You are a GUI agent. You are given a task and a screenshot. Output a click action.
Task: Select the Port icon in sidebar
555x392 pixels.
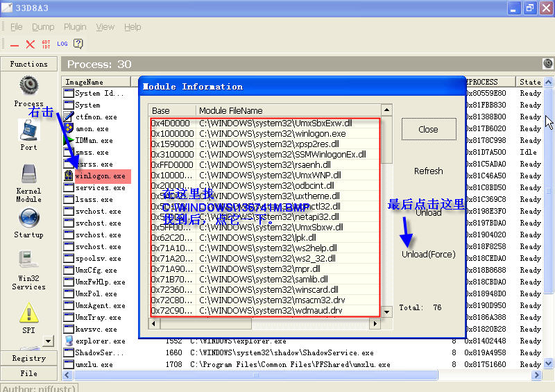tap(28, 134)
